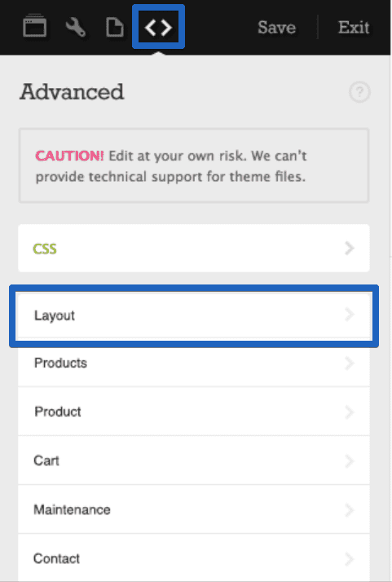The width and height of the screenshot is (392, 582).
Task: Expand the chevron next to Products
Action: pyautogui.click(x=350, y=363)
